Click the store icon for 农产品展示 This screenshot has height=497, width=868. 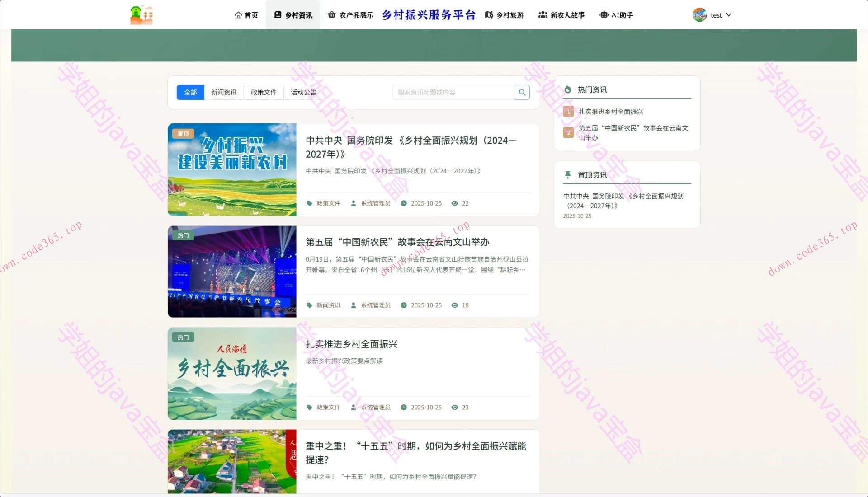click(332, 14)
